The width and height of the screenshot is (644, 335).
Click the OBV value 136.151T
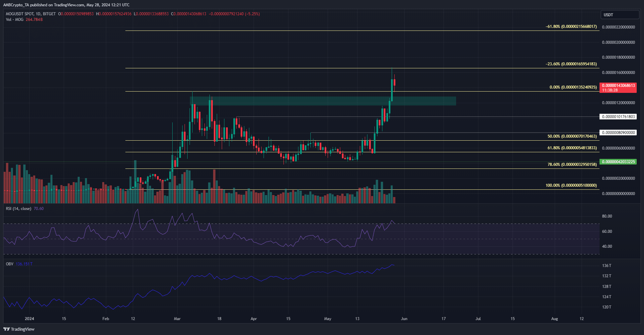tap(24, 264)
